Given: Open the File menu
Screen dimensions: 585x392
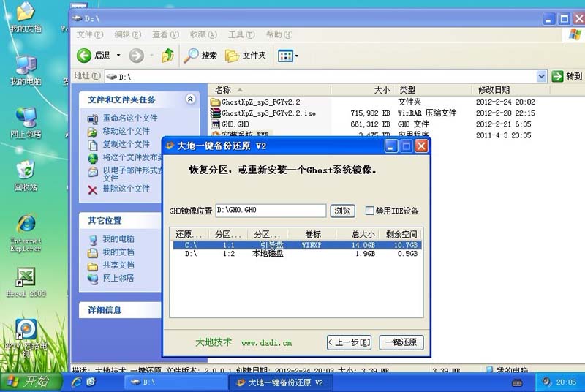Looking at the screenshot, I should click(89, 34).
